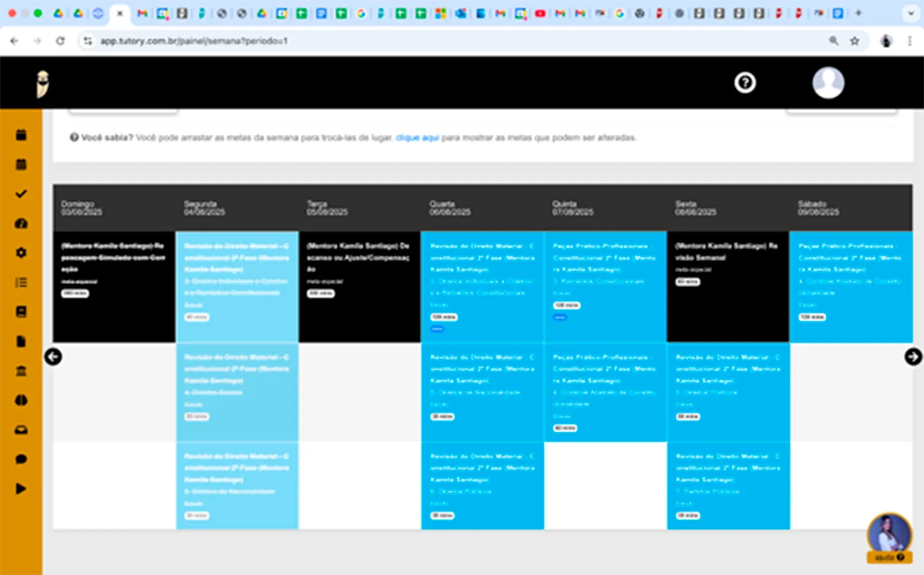The image size is (924, 575).
Task: Go to next week with right arrow
Action: click(x=913, y=357)
